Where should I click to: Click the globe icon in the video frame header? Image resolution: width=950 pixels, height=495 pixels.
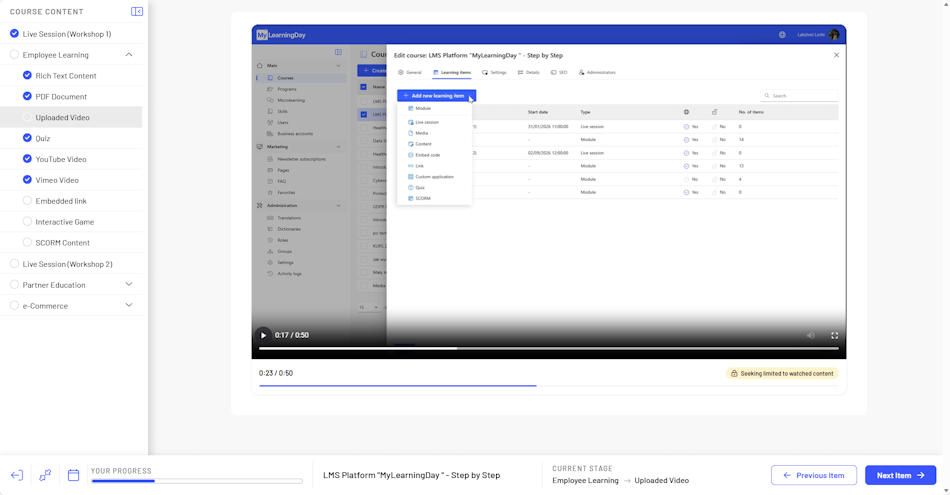coord(782,35)
